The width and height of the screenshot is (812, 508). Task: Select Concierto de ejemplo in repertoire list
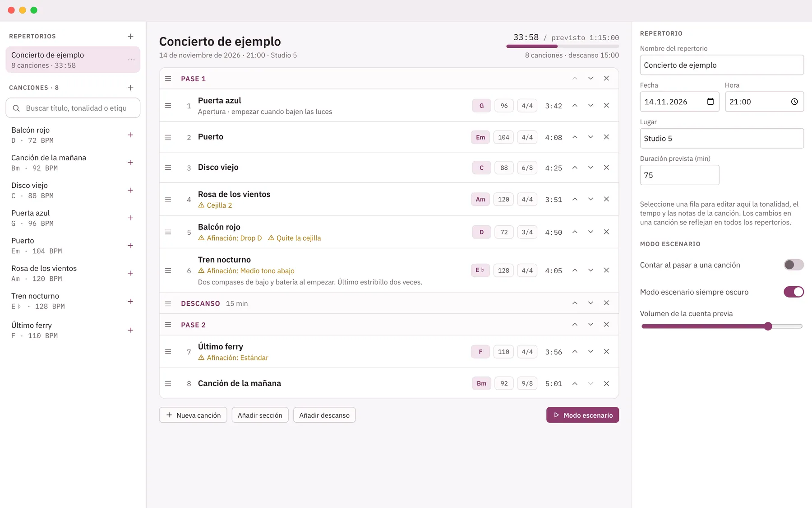pyautogui.click(x=73, y=60)
